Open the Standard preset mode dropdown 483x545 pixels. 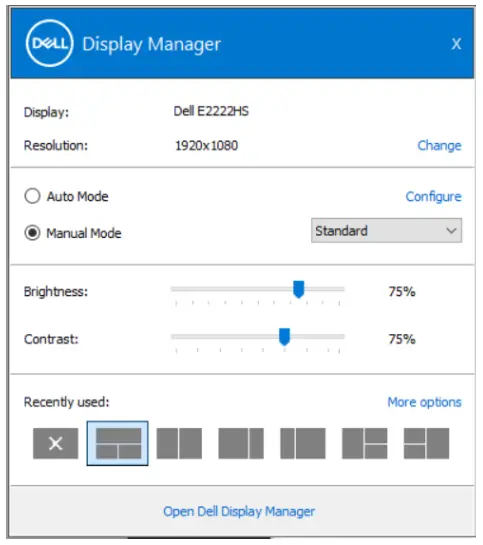(386, 230)
